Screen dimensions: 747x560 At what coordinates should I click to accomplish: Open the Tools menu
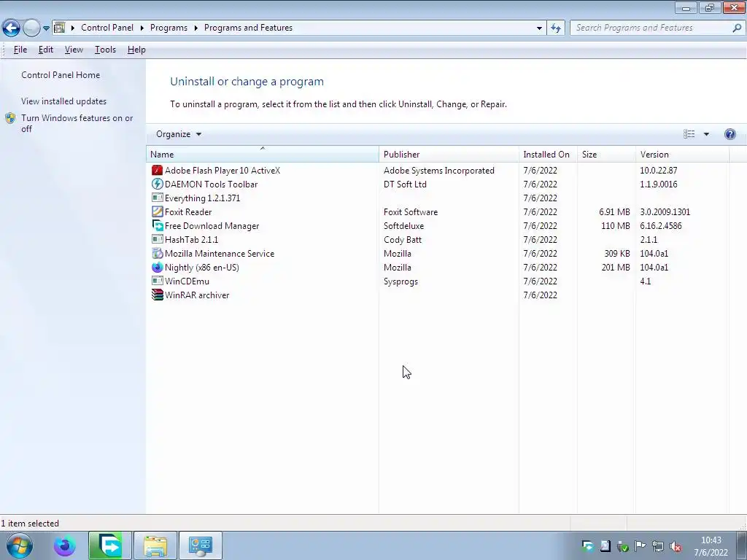pos(105,50)
